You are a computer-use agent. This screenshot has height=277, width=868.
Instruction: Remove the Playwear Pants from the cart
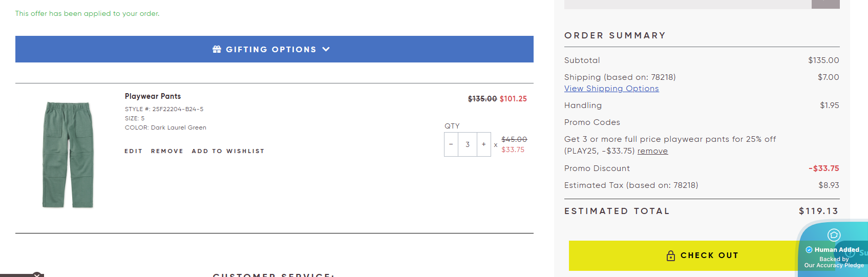click(167, 151)
